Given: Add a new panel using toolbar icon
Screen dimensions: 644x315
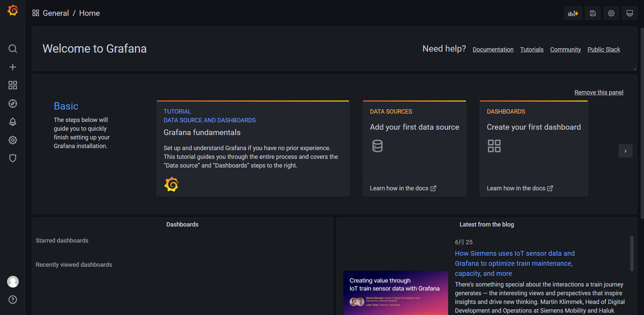Looking at the screenshot, I should (573, 13).
